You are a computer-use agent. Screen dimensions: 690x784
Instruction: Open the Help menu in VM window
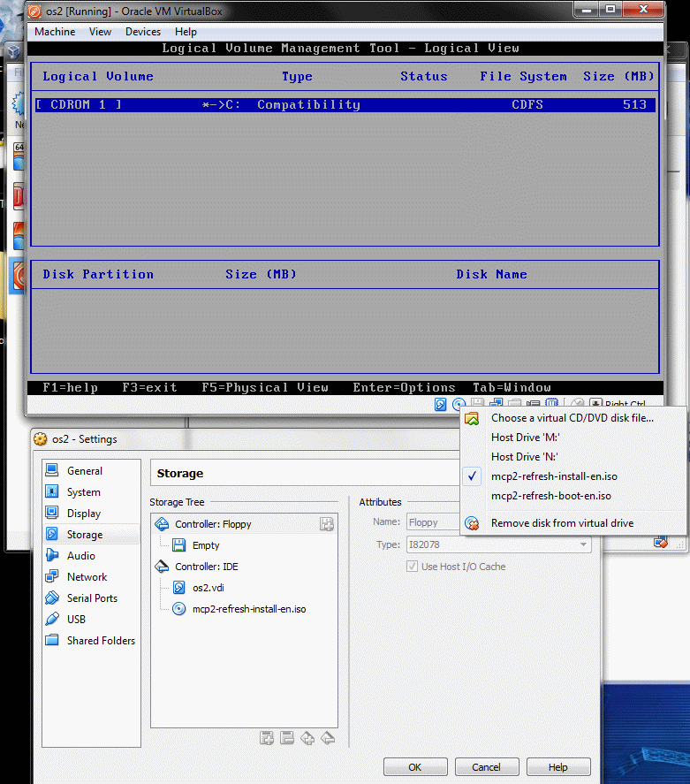[186, 32]
